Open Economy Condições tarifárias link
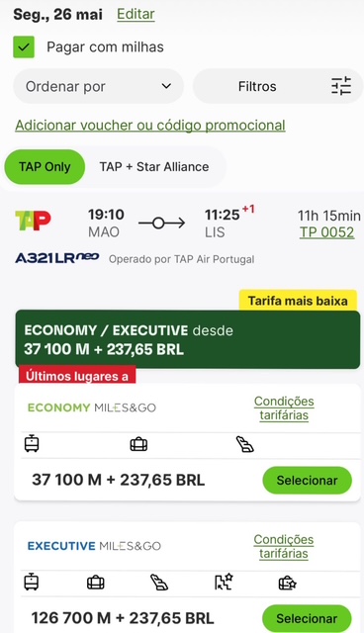 tap(284, 408)
